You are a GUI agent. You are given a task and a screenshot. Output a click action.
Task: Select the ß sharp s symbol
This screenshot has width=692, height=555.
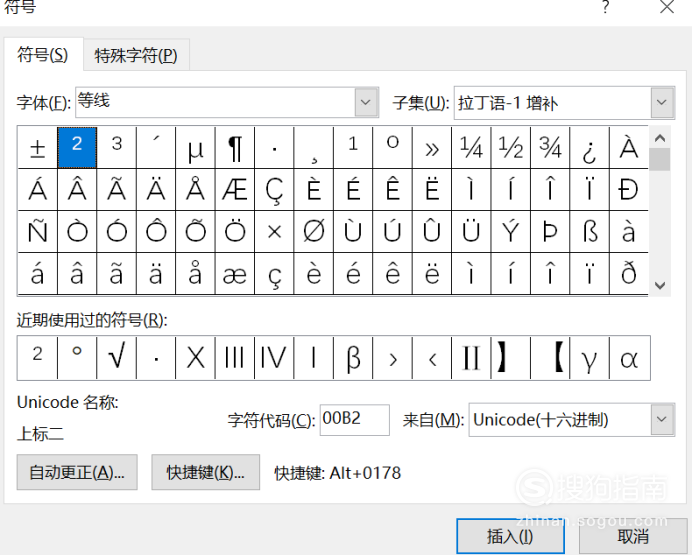tap(590, 232)
